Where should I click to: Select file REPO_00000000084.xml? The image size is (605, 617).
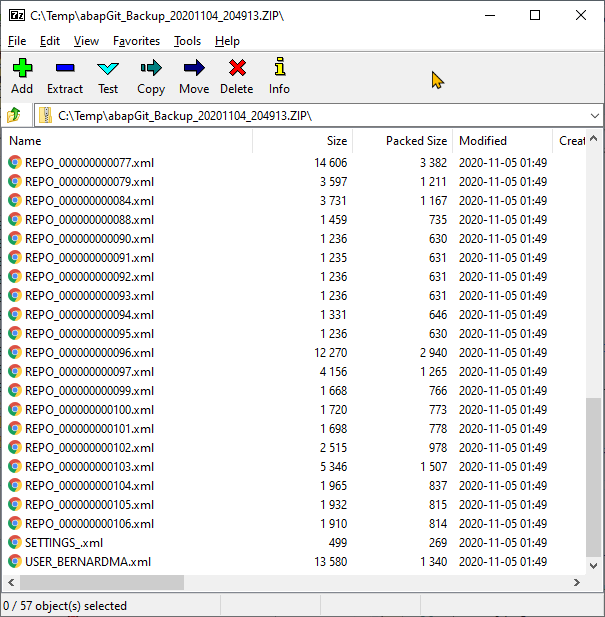[x=89, y=201]
